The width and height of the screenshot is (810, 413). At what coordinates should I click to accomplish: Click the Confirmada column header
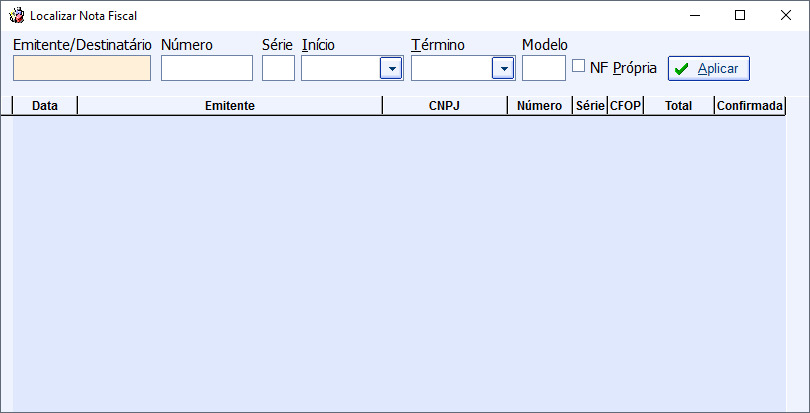tap(750, 105)
